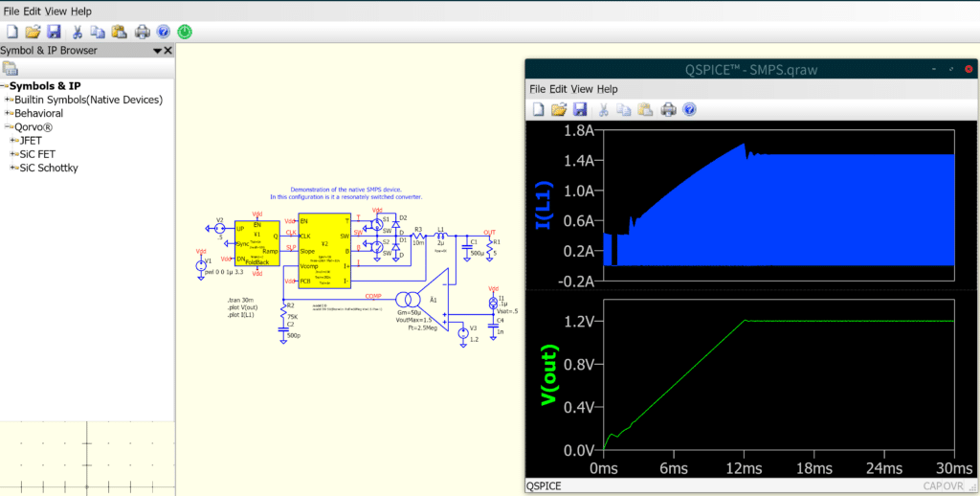The height and width of the screenshot is (496, 980).
Task: Click the Paste clipboard icon in main toolbar
Action: (x=119, y=32)
